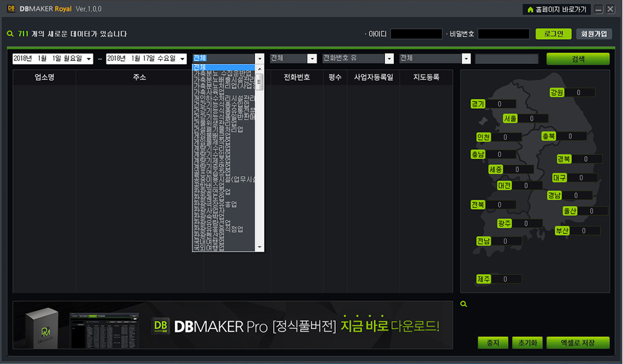This screenshot has width=623, height=364.
Task: Focus the 비밀번호 password field
Action: tap(503, 34)
